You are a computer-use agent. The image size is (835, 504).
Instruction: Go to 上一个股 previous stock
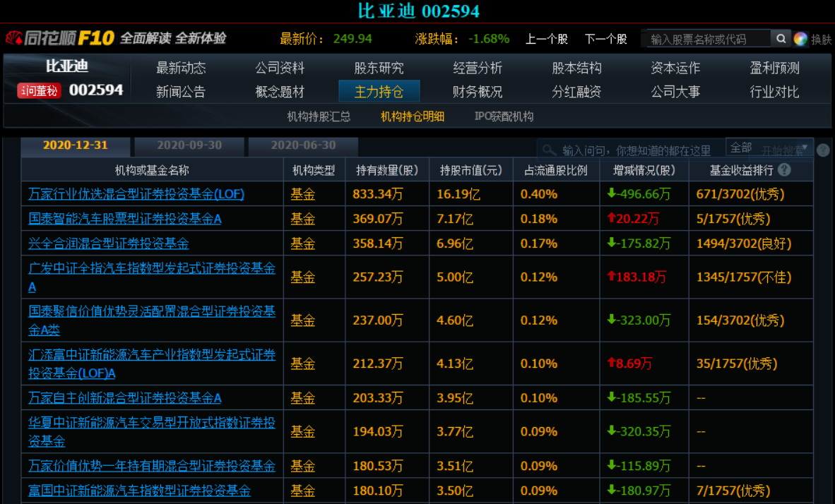[x=546, y=39]
